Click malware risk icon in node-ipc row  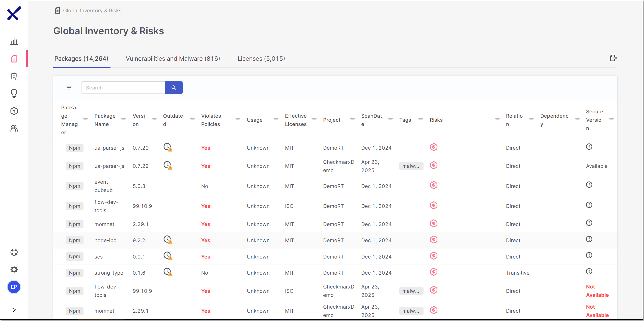434,240
